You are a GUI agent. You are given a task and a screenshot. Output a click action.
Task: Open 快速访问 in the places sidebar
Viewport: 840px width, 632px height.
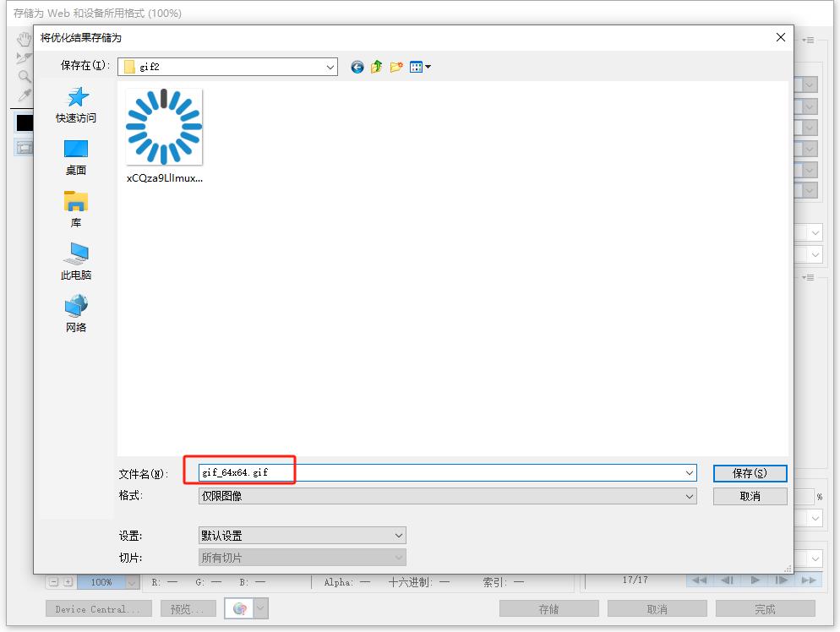tap(76, 105)
